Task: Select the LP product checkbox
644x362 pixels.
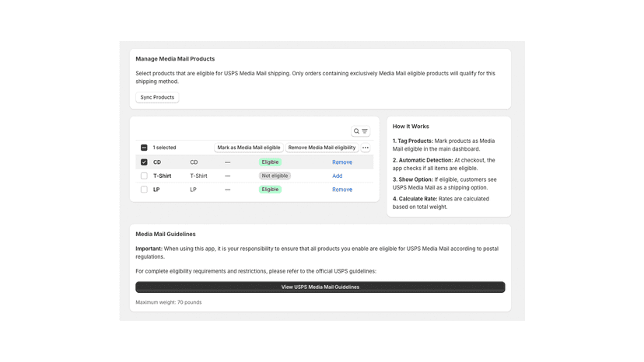Action: pyautogui.click(x=144, y=190)
